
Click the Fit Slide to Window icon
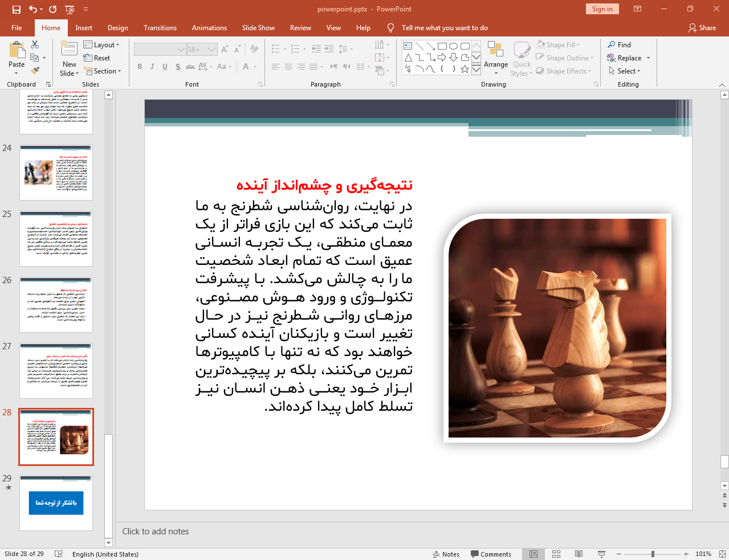[722, 554]
